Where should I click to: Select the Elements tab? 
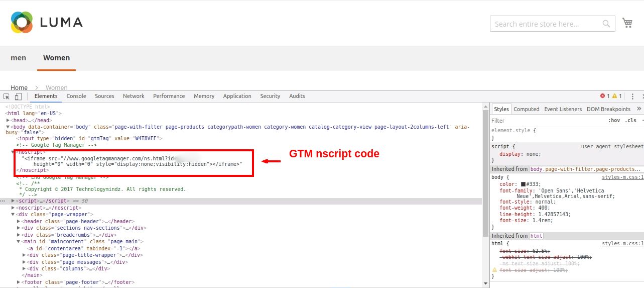tap(46, 96)
